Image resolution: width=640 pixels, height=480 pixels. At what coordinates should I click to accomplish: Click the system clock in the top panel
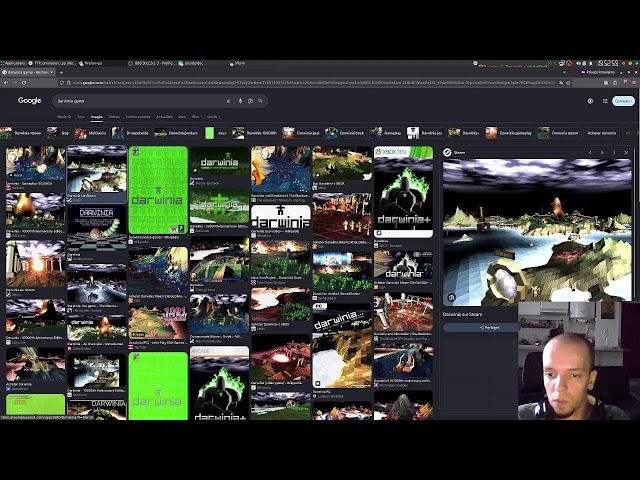tap(608, 63)
